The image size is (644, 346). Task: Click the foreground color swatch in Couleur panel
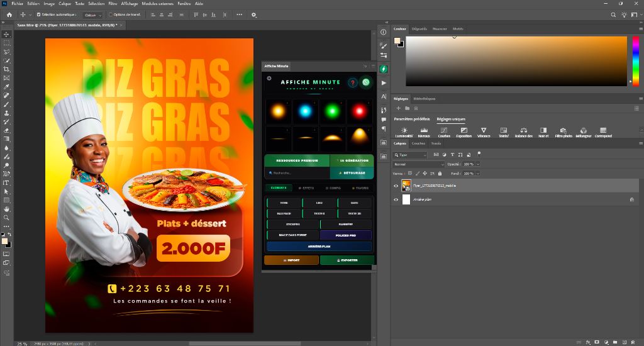pyautogui.click(x=397, y=40)
